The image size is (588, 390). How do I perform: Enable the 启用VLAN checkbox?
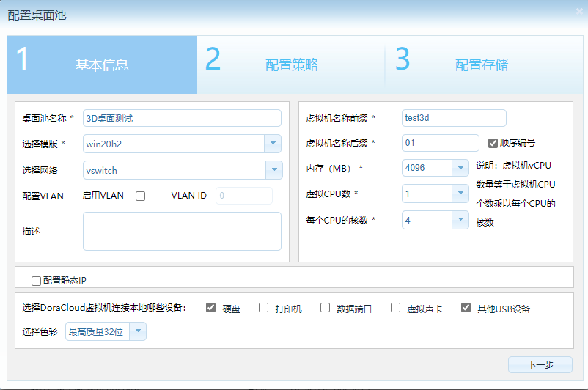click(x=140, y=196)
